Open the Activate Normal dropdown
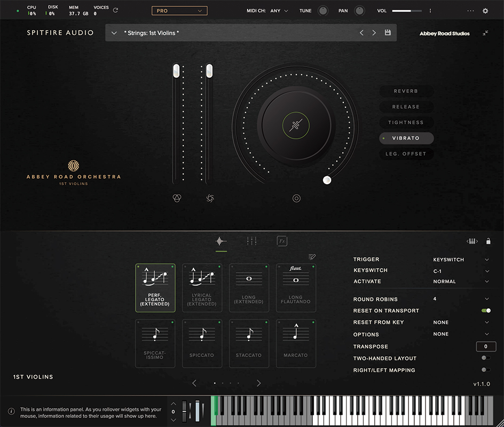The height and width of the screenshot is (427, 504). coord(461,281)
